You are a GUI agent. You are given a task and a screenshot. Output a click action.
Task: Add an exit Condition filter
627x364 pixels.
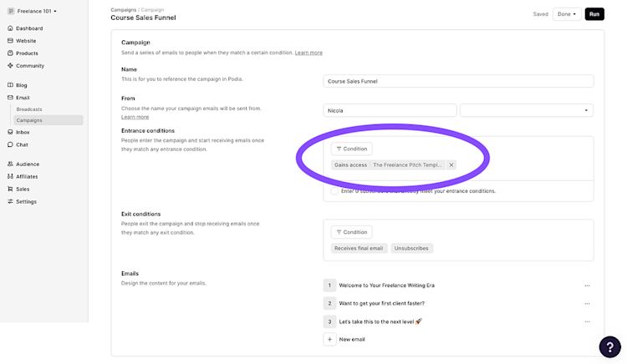pyautogui.click(x=351, y=232)
